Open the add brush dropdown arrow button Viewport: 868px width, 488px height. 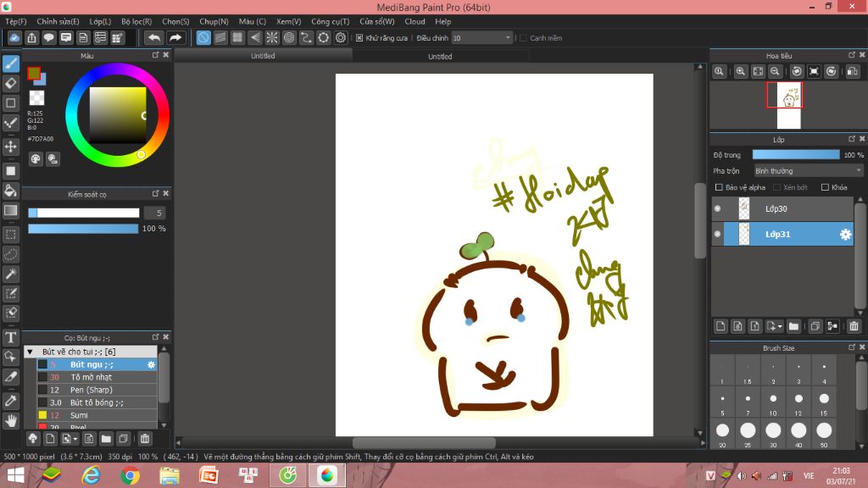point(70,439)
